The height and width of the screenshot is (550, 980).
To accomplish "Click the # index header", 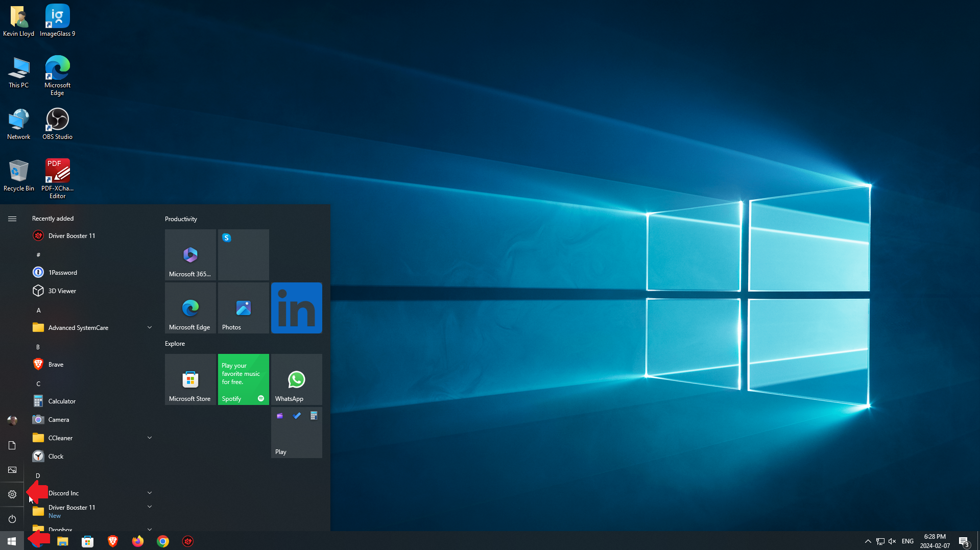I will 38,255.
